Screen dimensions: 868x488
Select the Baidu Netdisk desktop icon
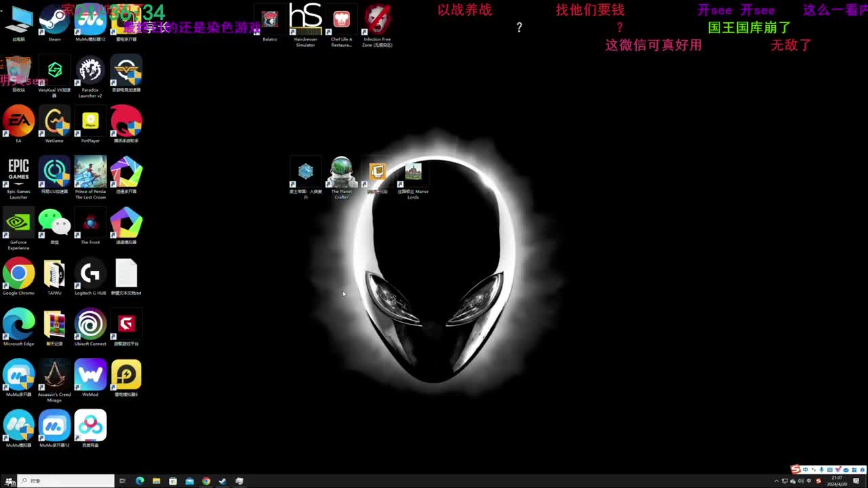point(90,429)
